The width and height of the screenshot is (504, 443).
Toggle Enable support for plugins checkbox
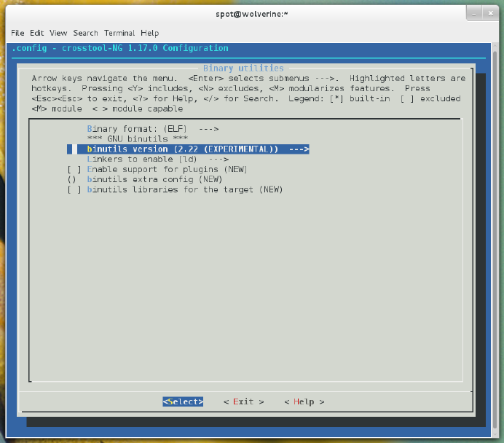[74, 170]
